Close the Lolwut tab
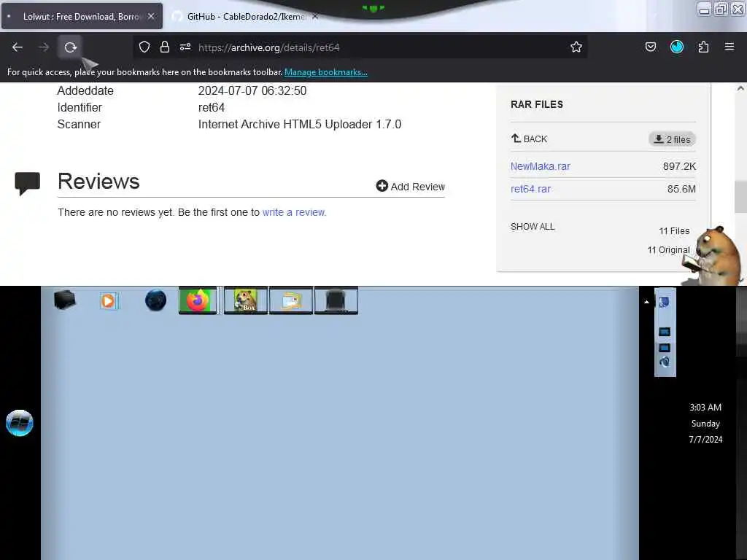 (x=151, y=16)
